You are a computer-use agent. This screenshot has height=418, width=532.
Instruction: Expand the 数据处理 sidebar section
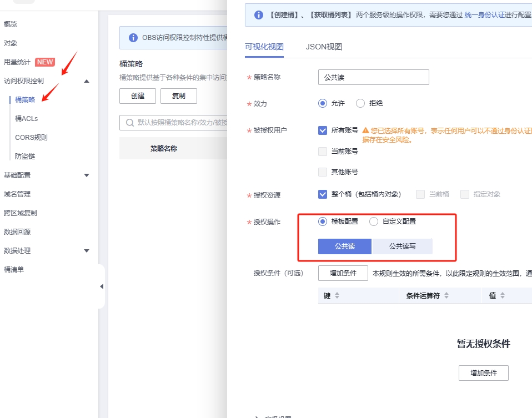click(x=87, y=251)
